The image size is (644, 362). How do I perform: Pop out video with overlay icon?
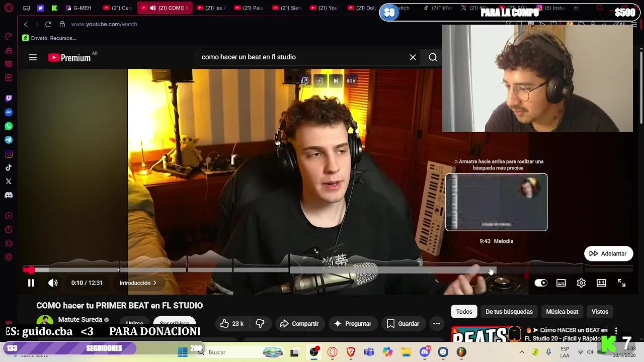tap(305, 81)
